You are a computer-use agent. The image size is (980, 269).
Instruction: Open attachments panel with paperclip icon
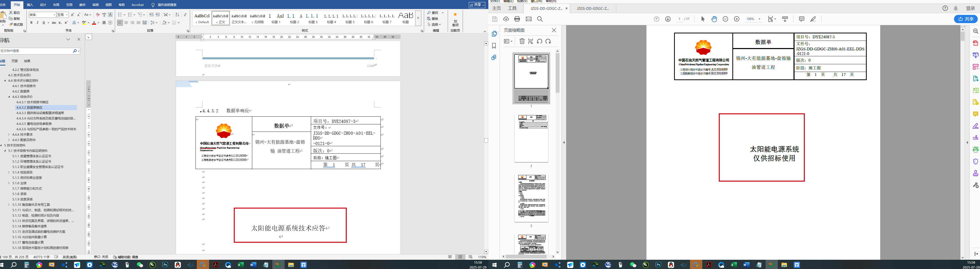pyautogui.click(x=494, y=58)
